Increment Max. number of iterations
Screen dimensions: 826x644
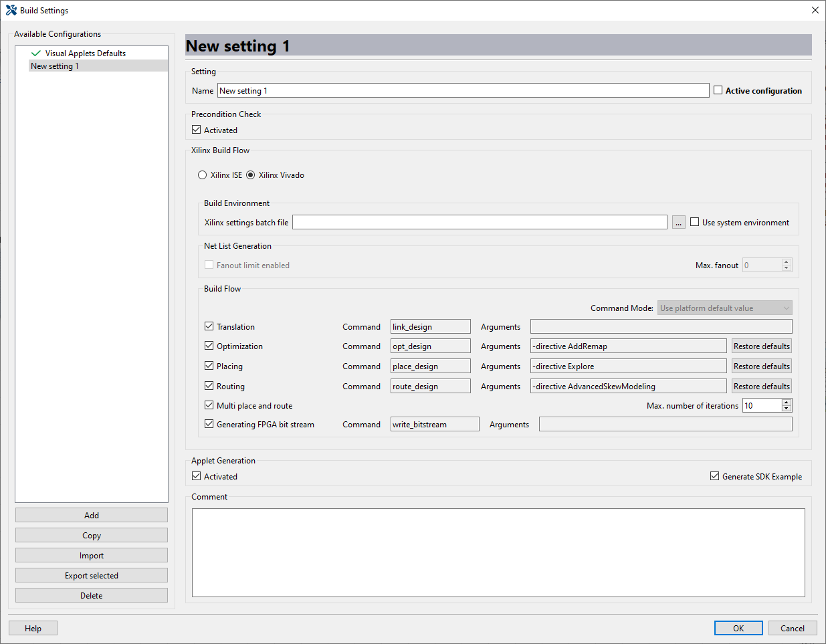pyautogui.click(x=786, y=402)
